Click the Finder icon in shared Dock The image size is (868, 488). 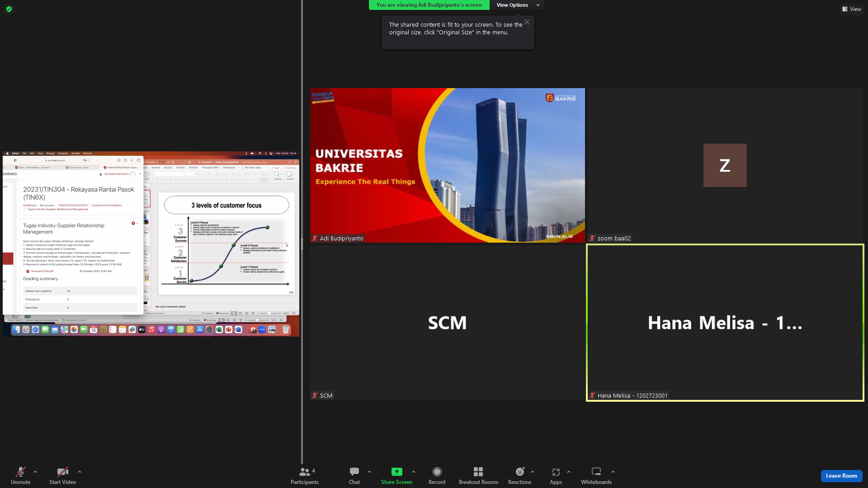click(x=16, y=330)
